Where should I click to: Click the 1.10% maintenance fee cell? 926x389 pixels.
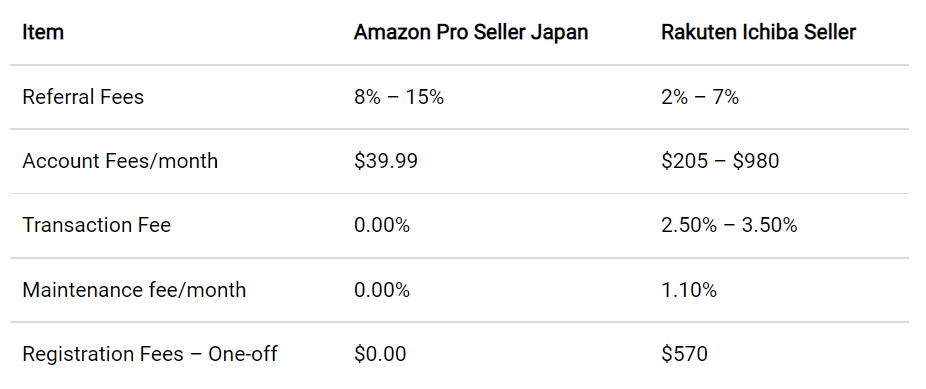(x=689, y=290)
